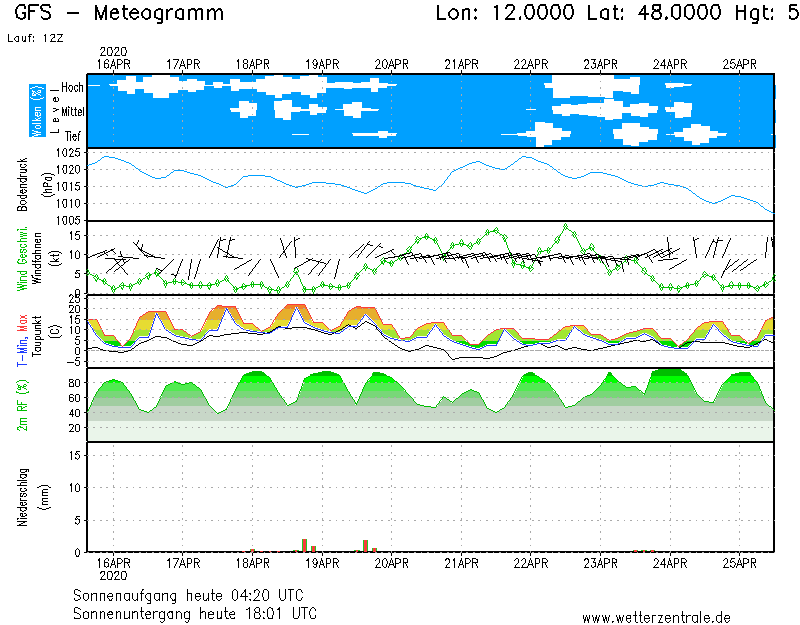Click the '25APR' label on the bottom axis
Screen dimensions: 800x625
[x=739, y=563]
